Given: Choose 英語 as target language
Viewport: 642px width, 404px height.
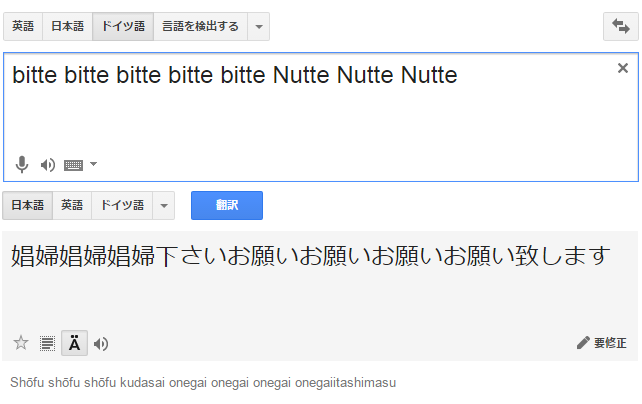Looking at the screenshot, I should tap(72, 206).
